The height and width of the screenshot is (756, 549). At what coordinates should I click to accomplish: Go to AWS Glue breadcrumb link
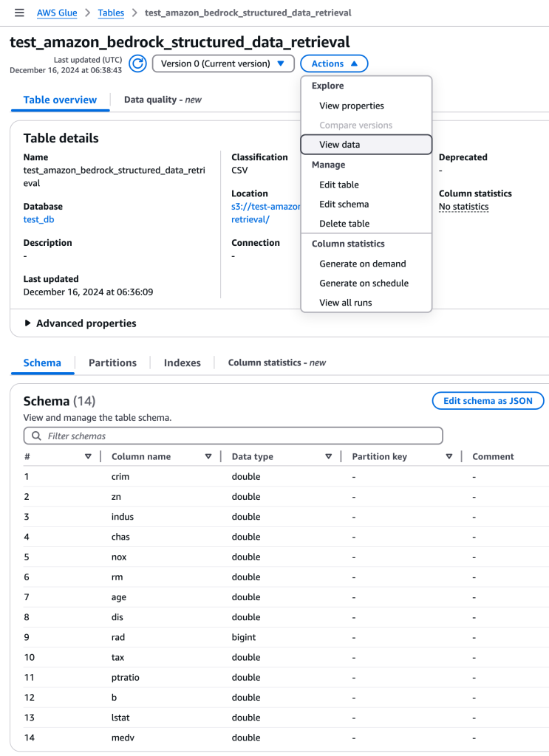click(x=57, y=13)
